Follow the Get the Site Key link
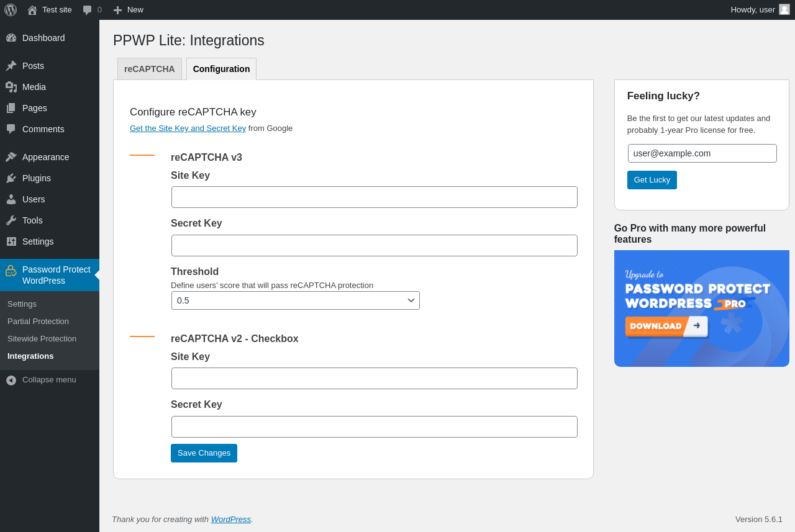This screenshot has width=795, height=532. [x=188, y=128]
